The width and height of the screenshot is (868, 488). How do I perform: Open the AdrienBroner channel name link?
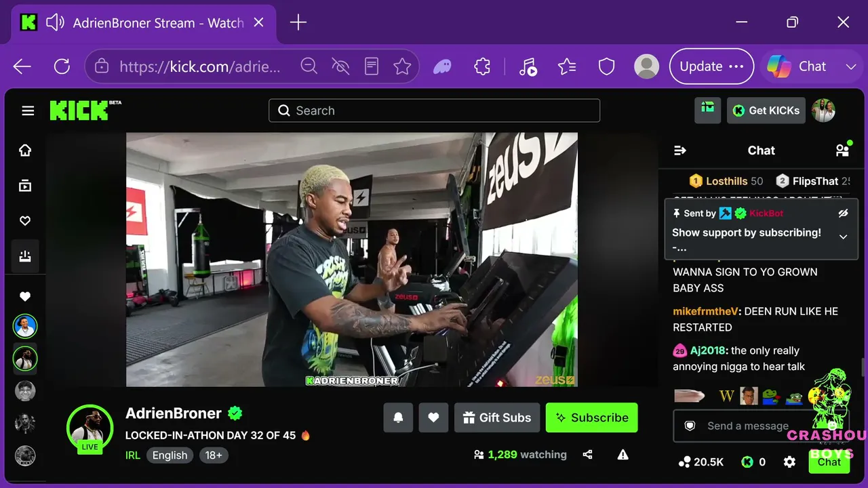(174, 413)
